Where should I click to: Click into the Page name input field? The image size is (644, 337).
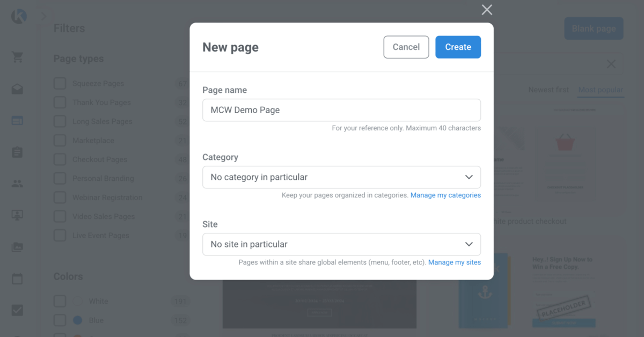pyautogui.click(x=341, y=110)
